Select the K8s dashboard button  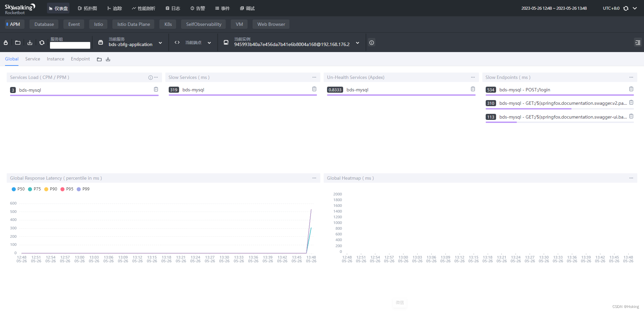(x=168, y=24)
